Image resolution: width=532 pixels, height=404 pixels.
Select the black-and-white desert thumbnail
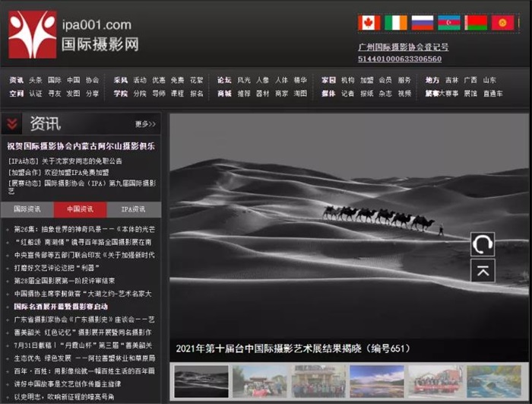point(201,381)
